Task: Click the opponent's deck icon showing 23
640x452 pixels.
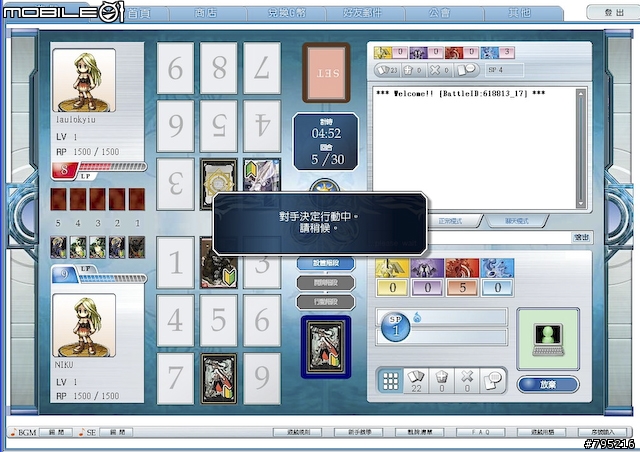Action: [387, 70]
